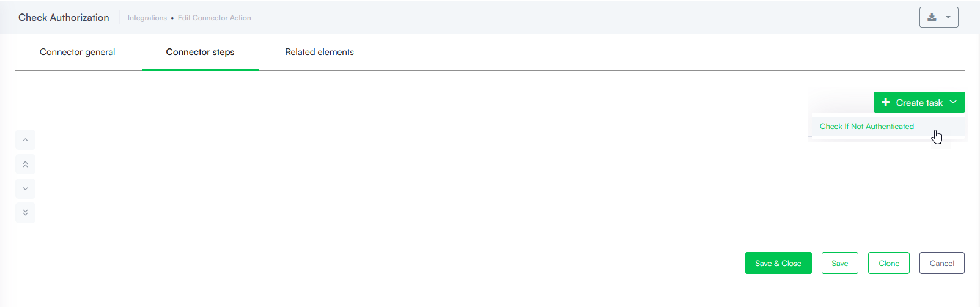
Task: Move step to top with double-up chevron
Action: tap(25, 165)
